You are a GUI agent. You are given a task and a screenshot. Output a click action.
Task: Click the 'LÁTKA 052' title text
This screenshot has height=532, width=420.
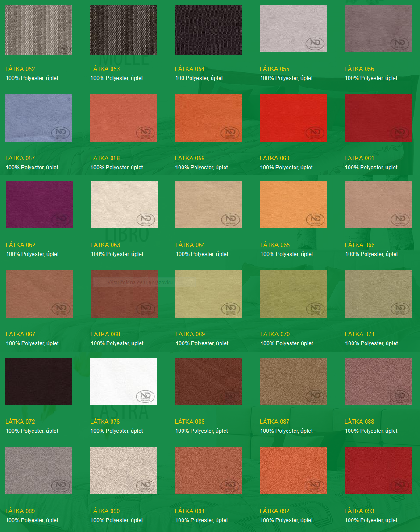tap(21, 69)
